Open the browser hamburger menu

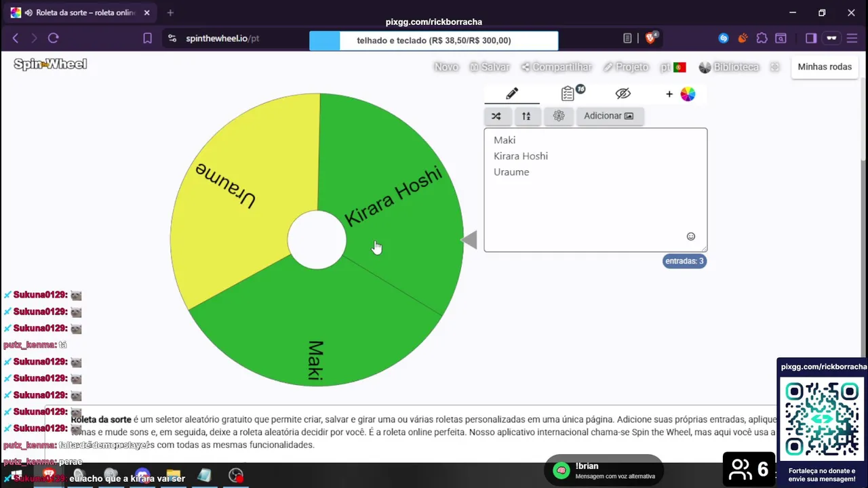pos(852,39)
